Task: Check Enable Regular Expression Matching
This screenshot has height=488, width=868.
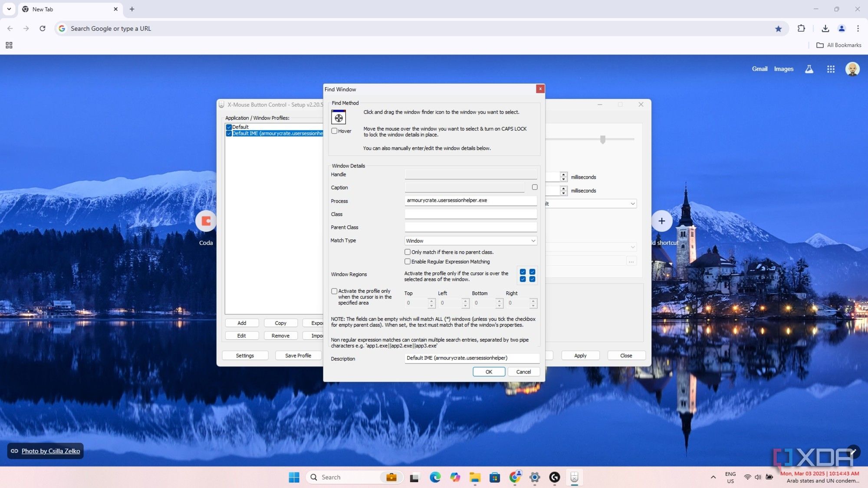Action: 408,262
